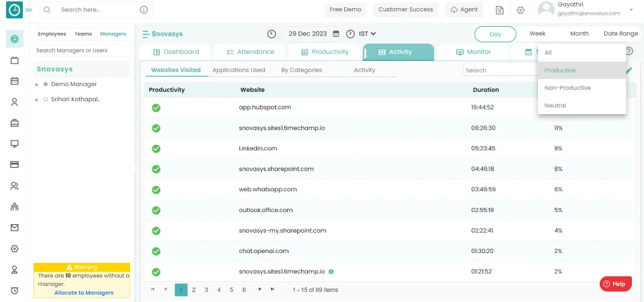
Task: Switch to Productivity tab
Action: (x=325, y=52)
